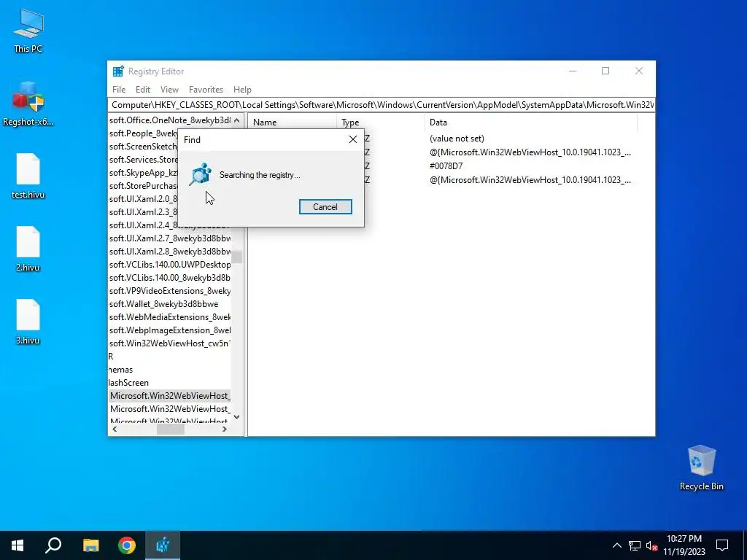
Task: Select soft.UI.Xaml.2.7_8wekyb3d8bbw key
Action: coord(169,238)
